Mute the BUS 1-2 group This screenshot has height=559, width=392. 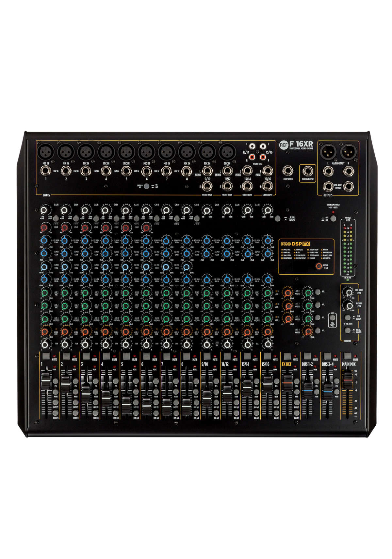tap(307, 357)
